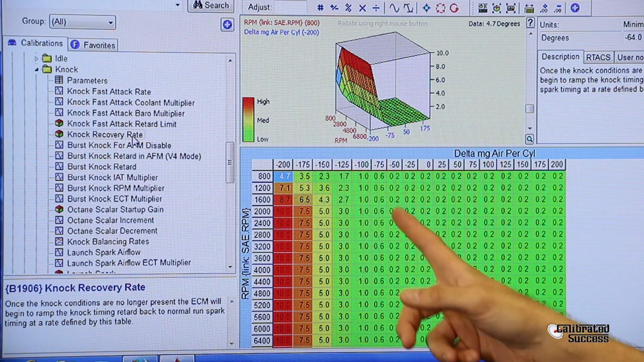Viewport: 644px width, 362px height.
Task: Select Knock Fast Attack Retard Limit table
Action: coord(121,124)
